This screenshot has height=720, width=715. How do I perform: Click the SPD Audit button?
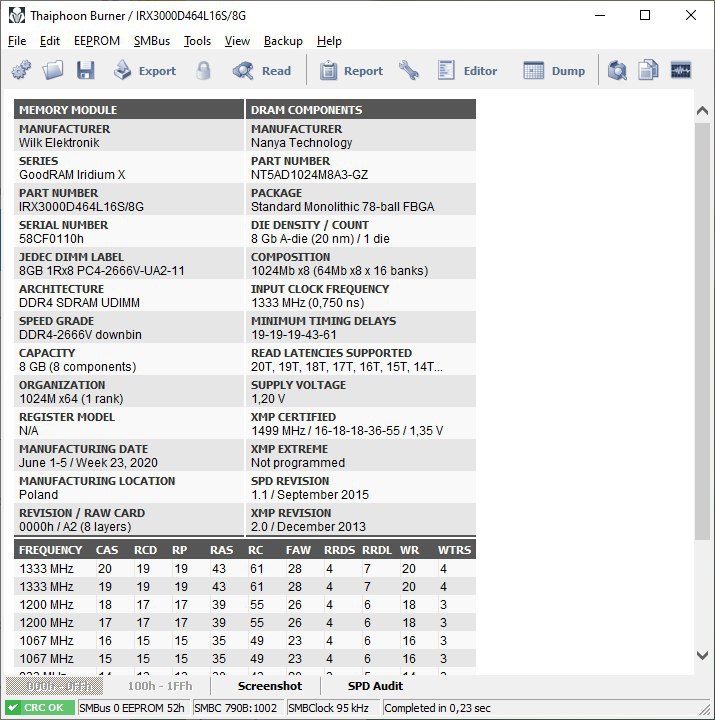click(375, 686)
